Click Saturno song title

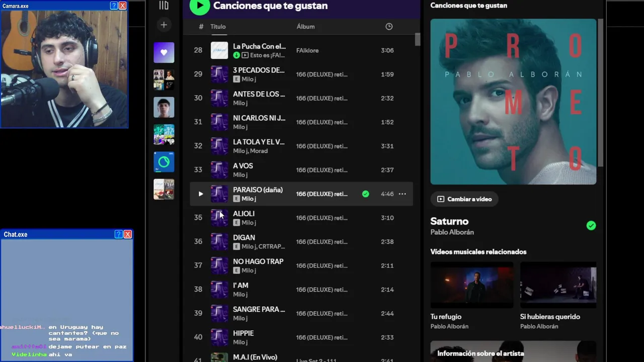click(x=449, y=221)
